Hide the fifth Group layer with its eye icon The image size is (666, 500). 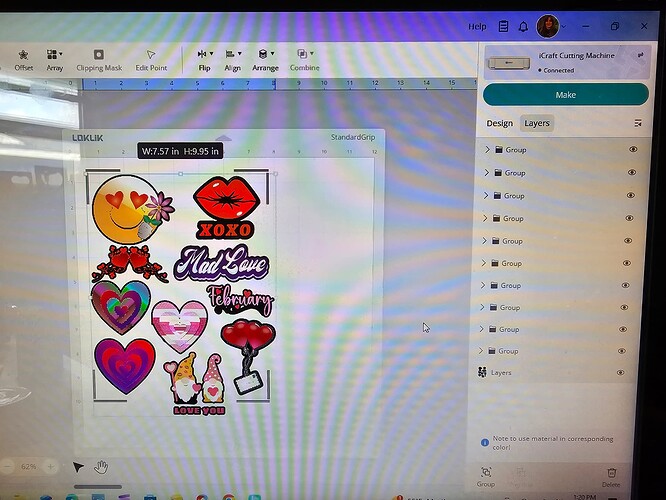(x=628, y=240)
